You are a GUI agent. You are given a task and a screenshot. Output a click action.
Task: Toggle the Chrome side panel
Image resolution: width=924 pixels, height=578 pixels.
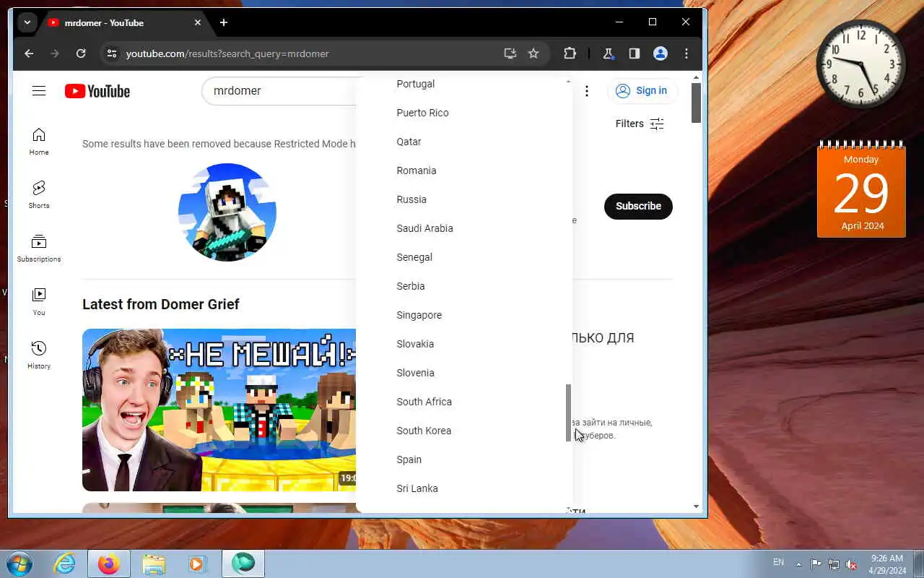coord(634,53)
